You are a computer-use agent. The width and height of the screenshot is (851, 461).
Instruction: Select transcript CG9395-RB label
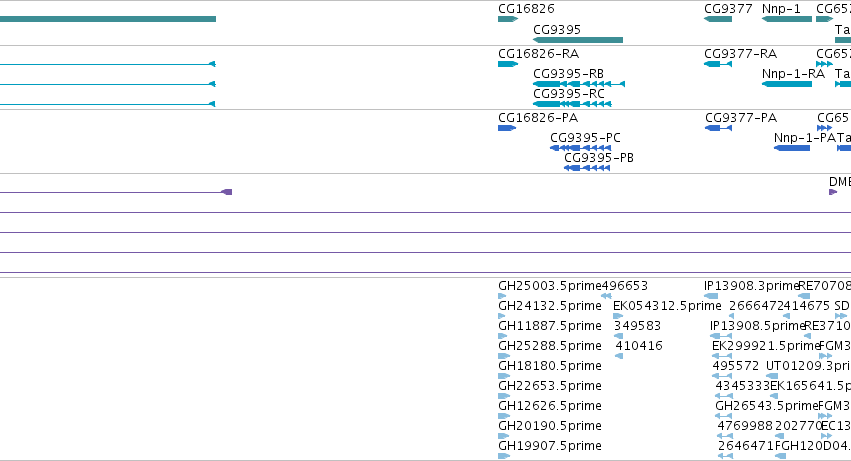tap(568, 74)
